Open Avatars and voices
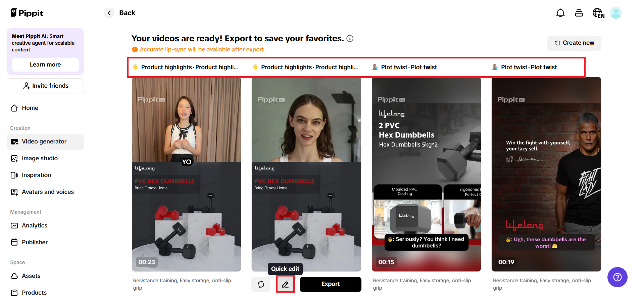This screenshot has width=644, height=298. tap(45, 192)
